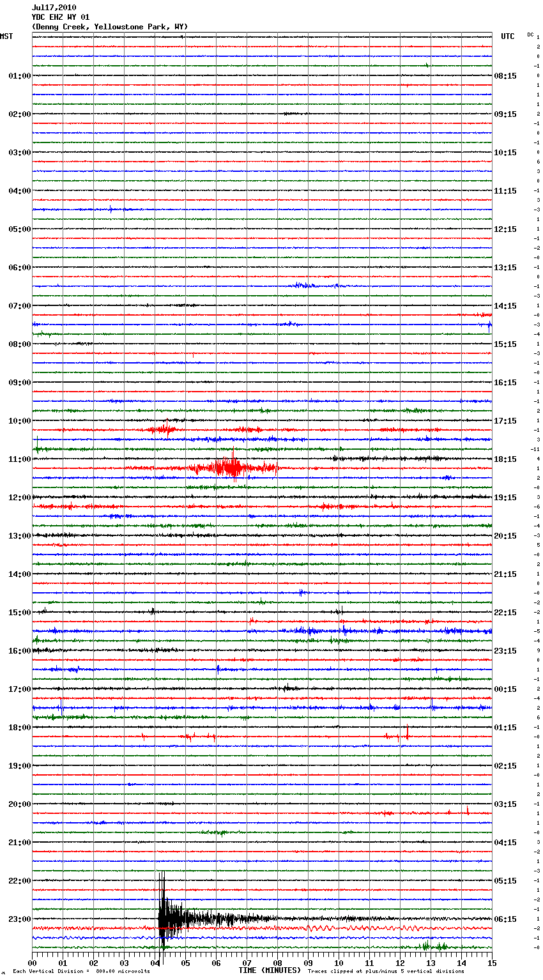Select the 16:00 MST time label

20,651
